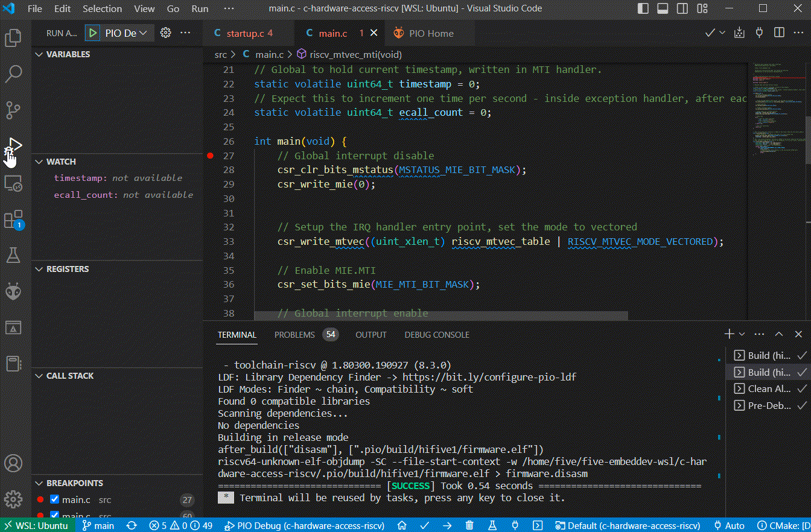Click the trash clean icon in status bar

click(469, 525)
